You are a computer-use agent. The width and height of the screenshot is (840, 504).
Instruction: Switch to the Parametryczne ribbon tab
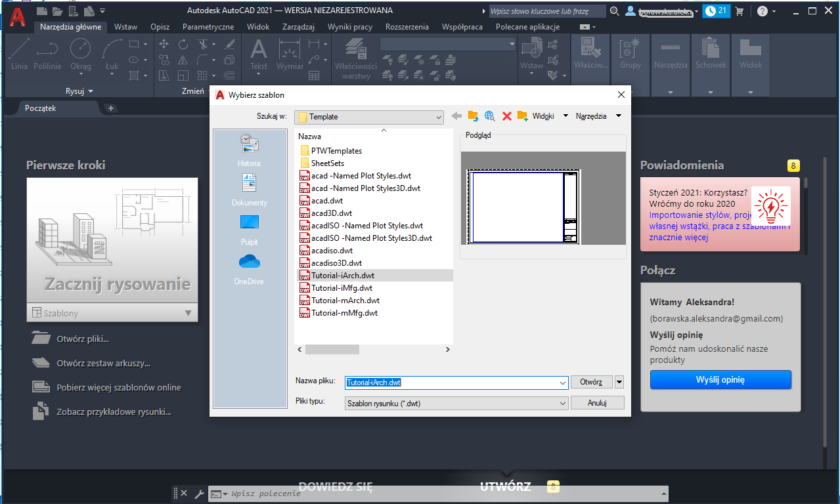(208, 27)
